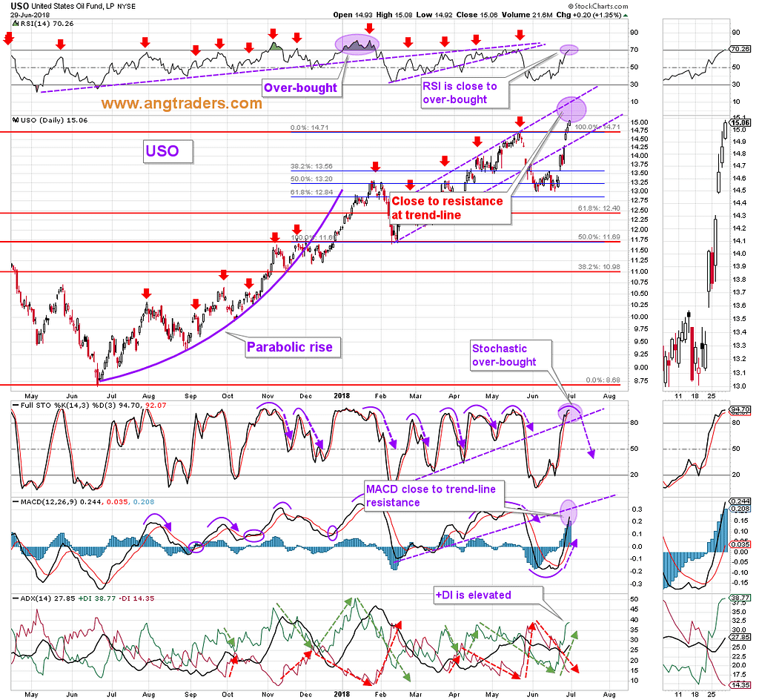759x700 pixels.
Task: Click the Stochastic over-bought callout
Action: 510,355
